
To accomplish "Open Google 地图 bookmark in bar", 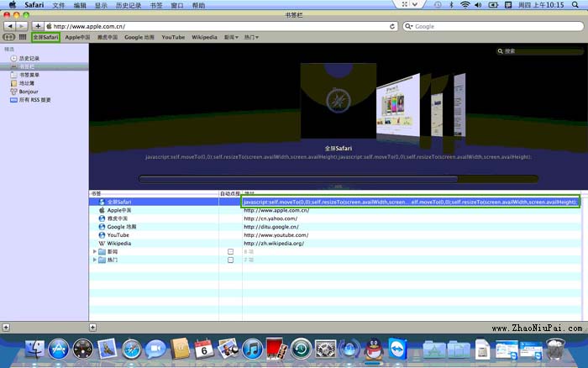I will 139,37.
